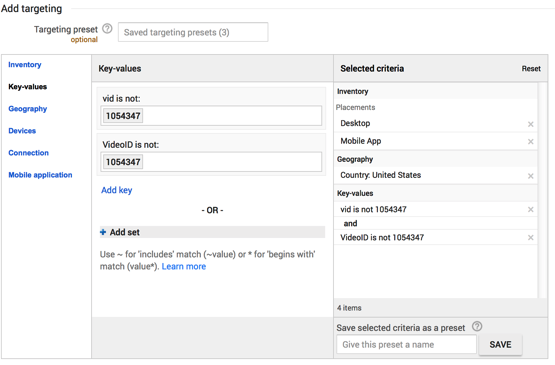555x365 pixels.
Task: Open the Learn more link
Action: [x=184, y=267]
